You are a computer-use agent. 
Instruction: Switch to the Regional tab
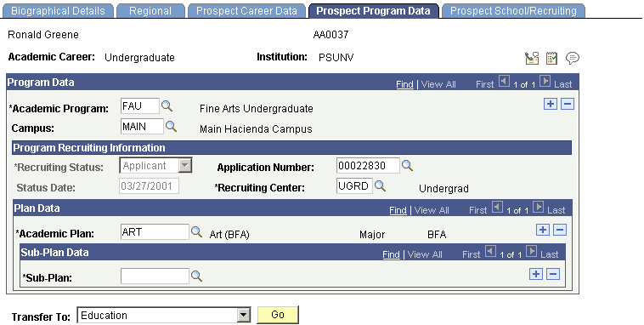point(150,11)
